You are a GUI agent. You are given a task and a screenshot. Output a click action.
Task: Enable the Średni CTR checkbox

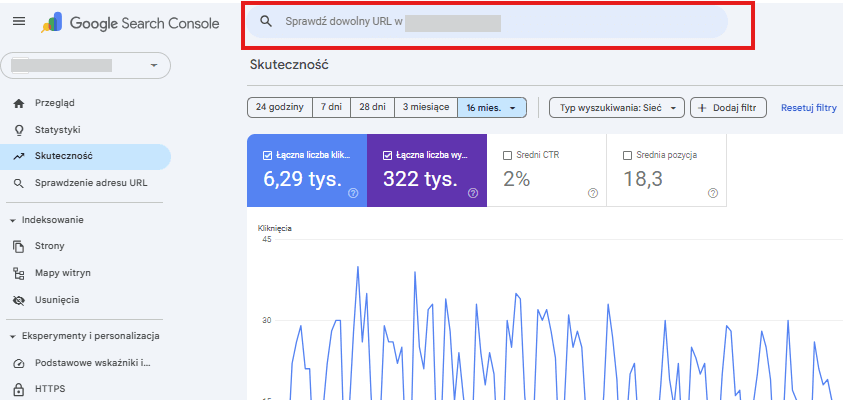507,155
